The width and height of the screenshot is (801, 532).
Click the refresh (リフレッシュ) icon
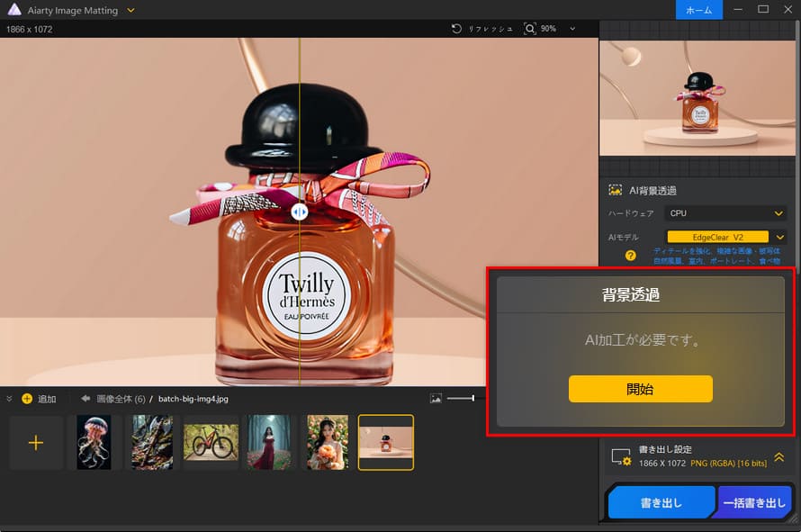456,29
